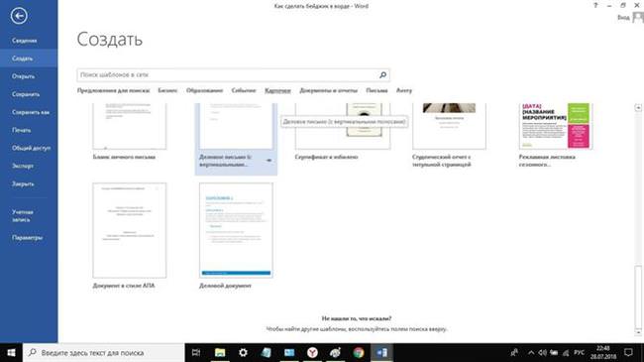The width and height of the screenshot is (644, 362).
Task: Show hidden system tray icons
Action: coord(531,352)
